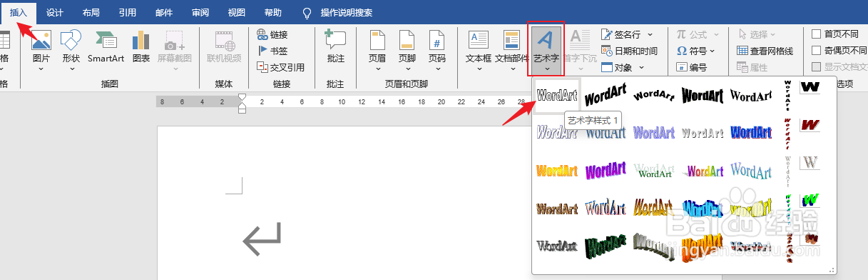Click the 联机视频 (Online Video) icon

click(x=225, y=40)
